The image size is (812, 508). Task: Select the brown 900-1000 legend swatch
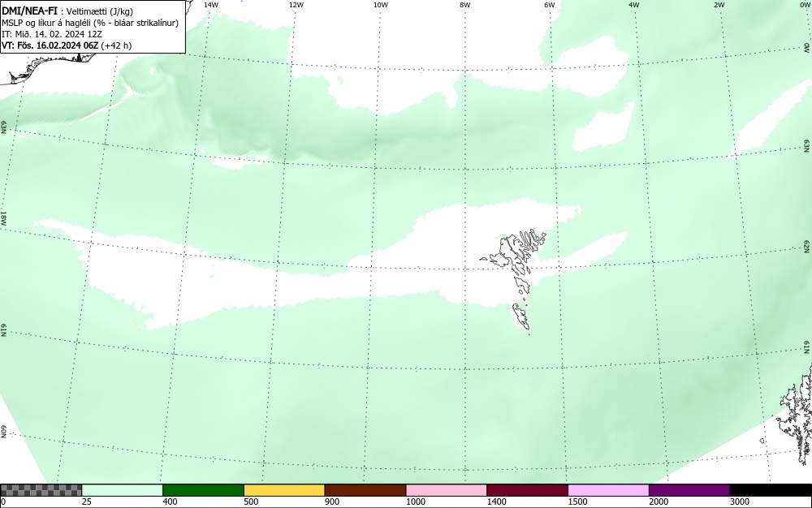pos(365,490)
